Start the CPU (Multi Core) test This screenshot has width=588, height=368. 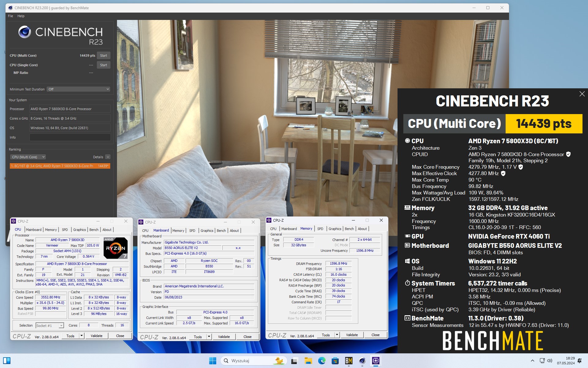tap(104, 56)
